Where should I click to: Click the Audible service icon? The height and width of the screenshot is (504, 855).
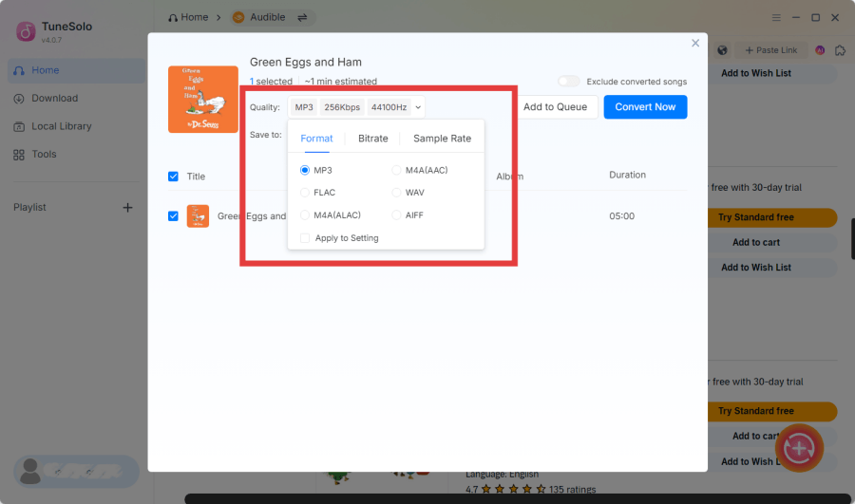(238, 17)
